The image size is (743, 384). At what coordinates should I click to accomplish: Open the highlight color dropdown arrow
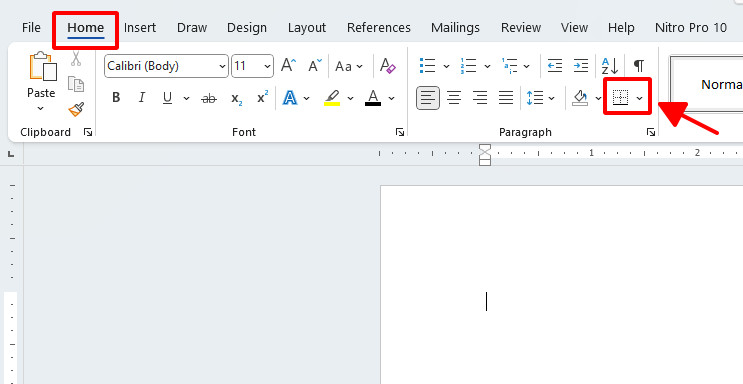(x=350, y=99)
